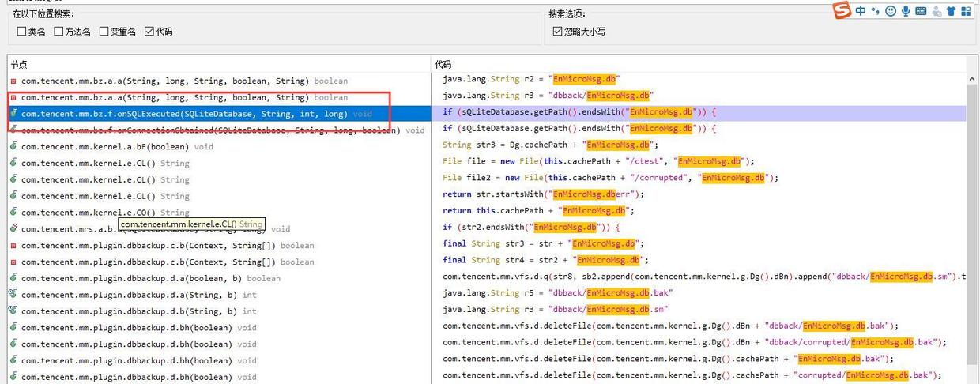Open the Sogou skin shirt icon

click(x=951, y=11)
